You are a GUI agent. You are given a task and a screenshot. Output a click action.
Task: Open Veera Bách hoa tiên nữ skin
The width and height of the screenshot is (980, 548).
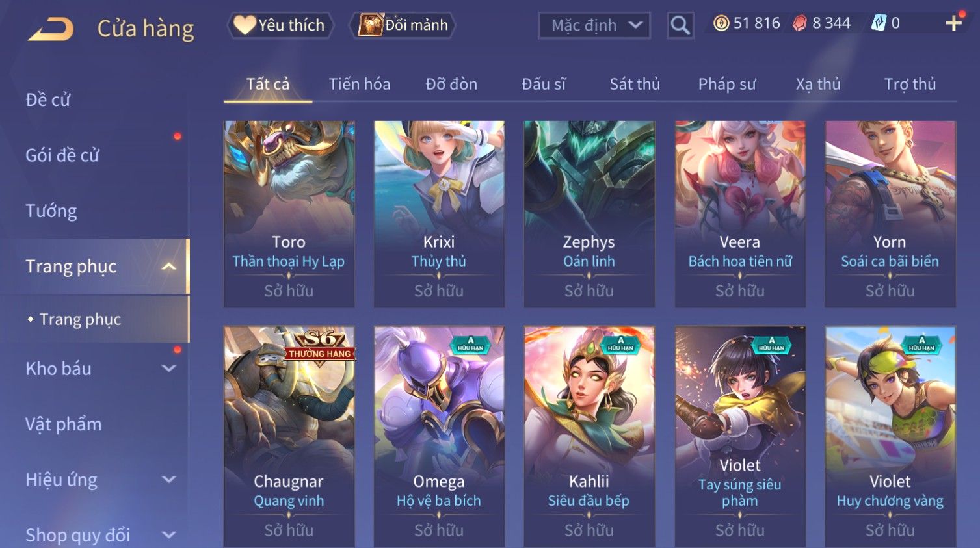(x=740, y=214)
